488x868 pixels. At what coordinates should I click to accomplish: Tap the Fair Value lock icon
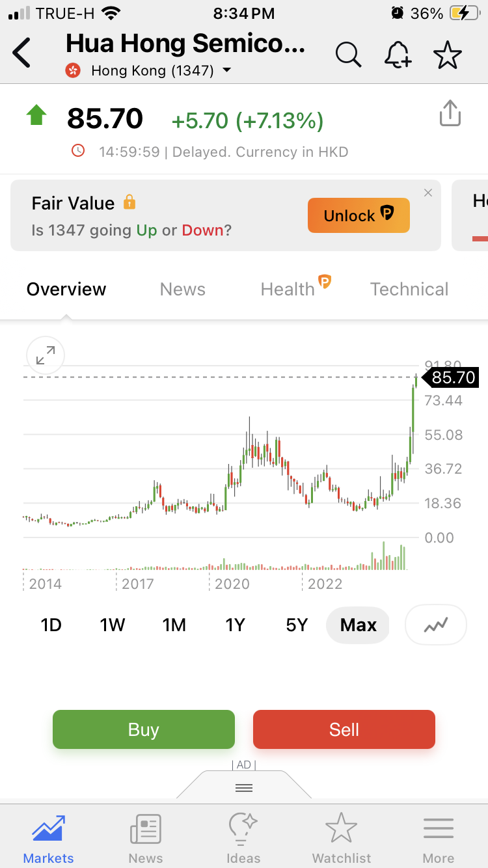pos(129,202)
